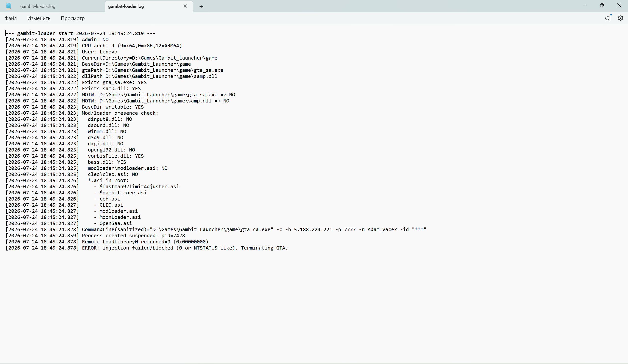Add a new tab with plus button
This screenshot has width=628, height=364.
201,6
